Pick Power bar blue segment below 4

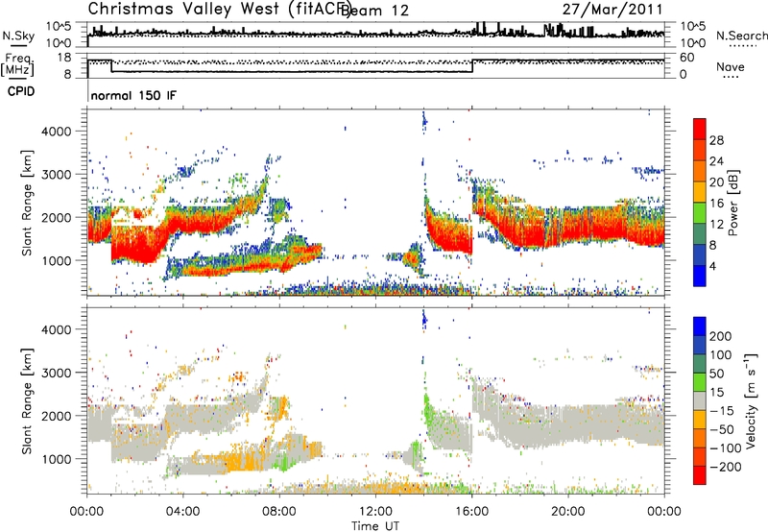tap(700, 276)
